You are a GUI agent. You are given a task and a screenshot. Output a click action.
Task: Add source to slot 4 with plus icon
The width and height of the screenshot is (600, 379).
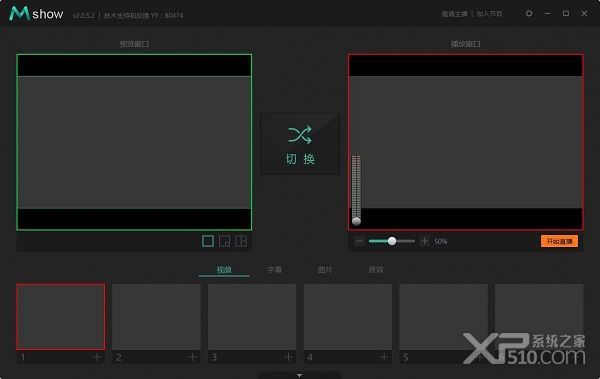pos(384,357)
